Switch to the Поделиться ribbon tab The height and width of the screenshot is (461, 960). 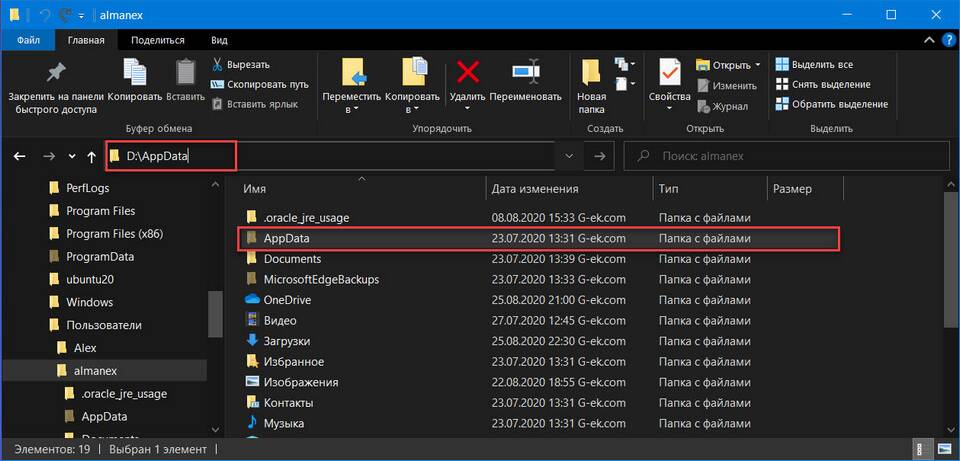[x=158, y=40]
